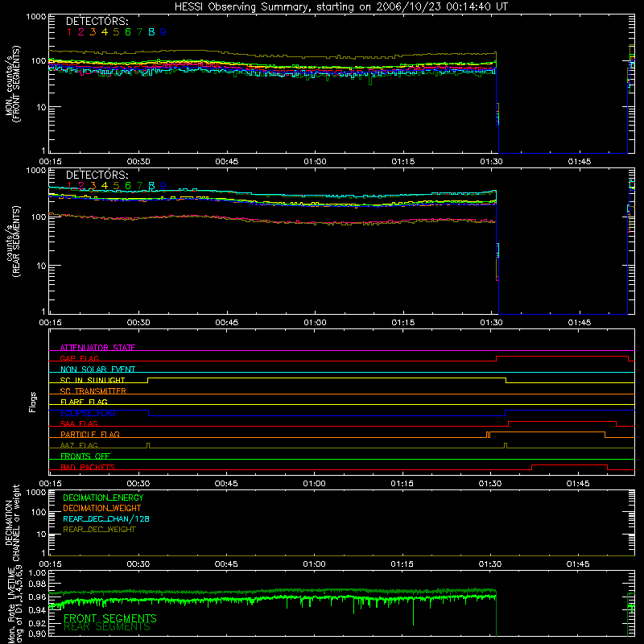Click the GAP_FLAG label
This screenshot has height=644, width=644.
point(79,358)
